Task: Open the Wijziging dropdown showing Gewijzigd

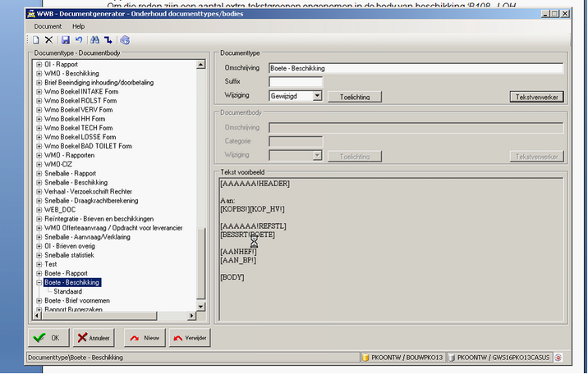Action: pos(317,96)
